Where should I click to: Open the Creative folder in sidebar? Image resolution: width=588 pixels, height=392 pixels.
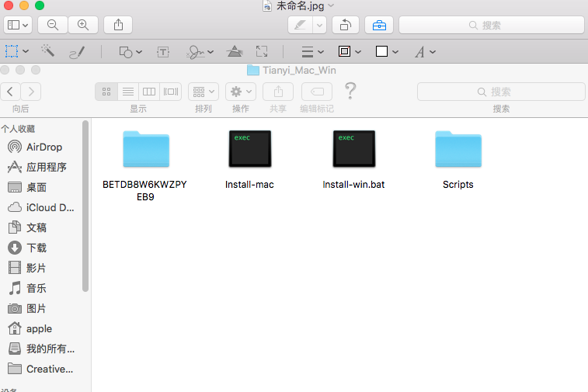point(41,369)
